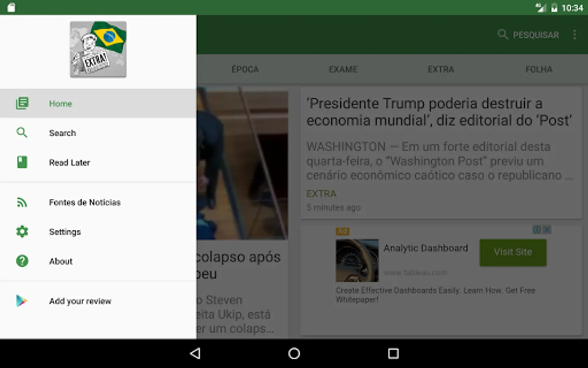Open Home in navigation drawer

98,103
